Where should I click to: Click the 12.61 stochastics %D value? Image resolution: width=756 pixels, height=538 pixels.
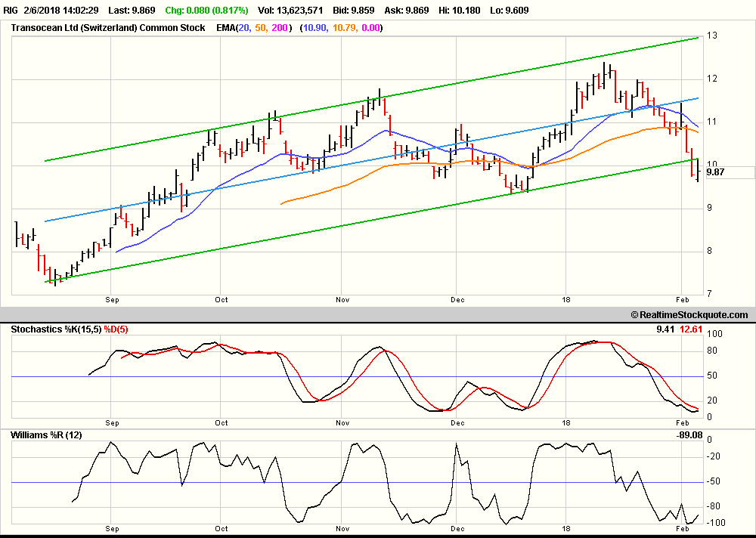pos(692,329)
